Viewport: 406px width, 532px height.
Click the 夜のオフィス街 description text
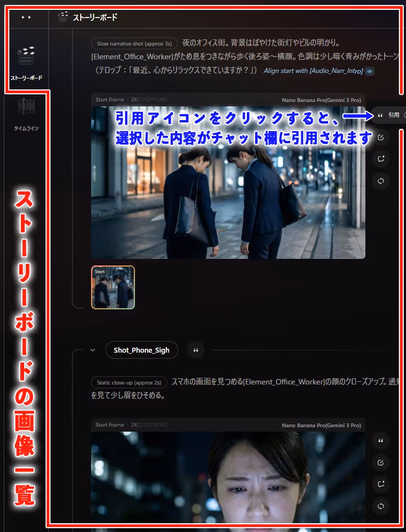261,43
